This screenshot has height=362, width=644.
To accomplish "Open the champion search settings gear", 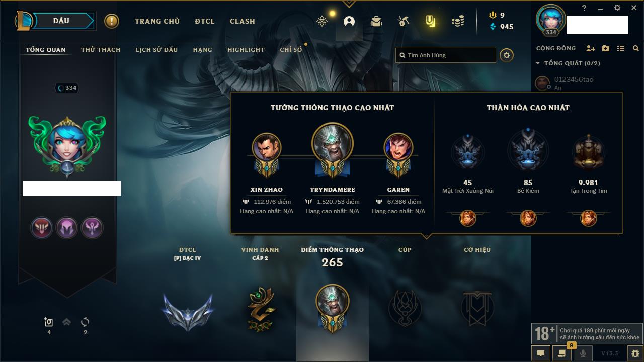I will [507, 55].
